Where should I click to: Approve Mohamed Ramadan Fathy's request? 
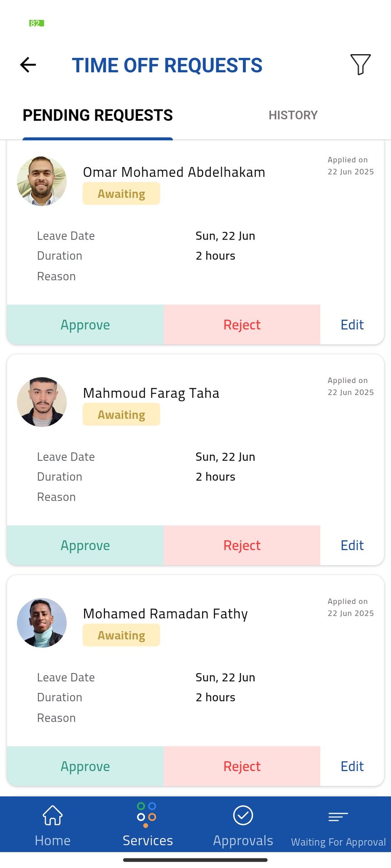pyautogui.click(x=85, y=766)
